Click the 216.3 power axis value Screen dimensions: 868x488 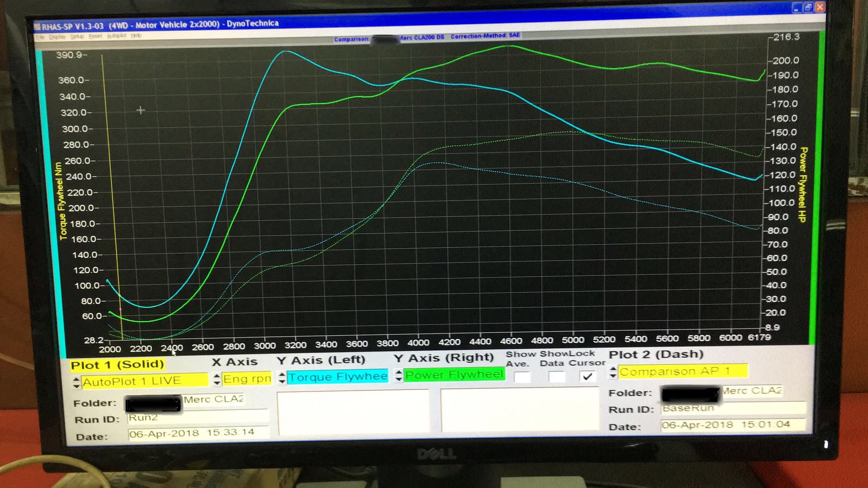787,37
